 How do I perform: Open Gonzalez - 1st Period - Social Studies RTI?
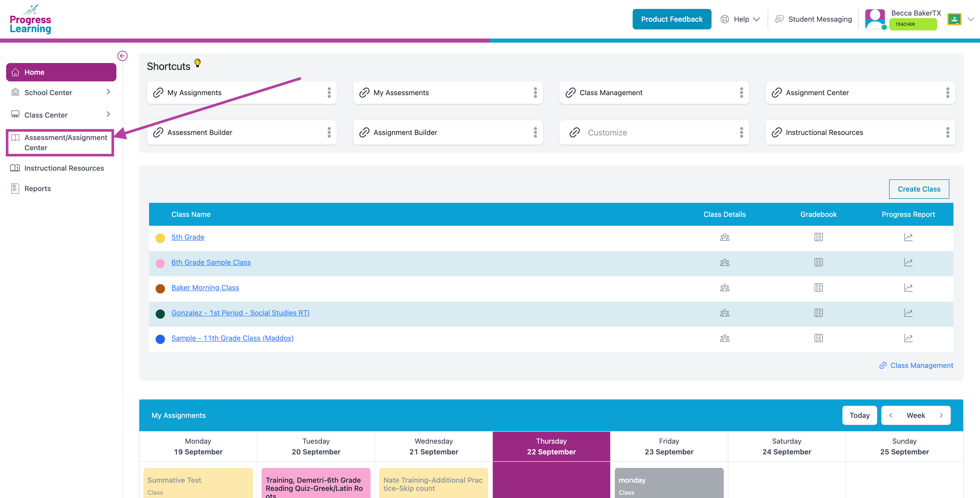[240, 313]
